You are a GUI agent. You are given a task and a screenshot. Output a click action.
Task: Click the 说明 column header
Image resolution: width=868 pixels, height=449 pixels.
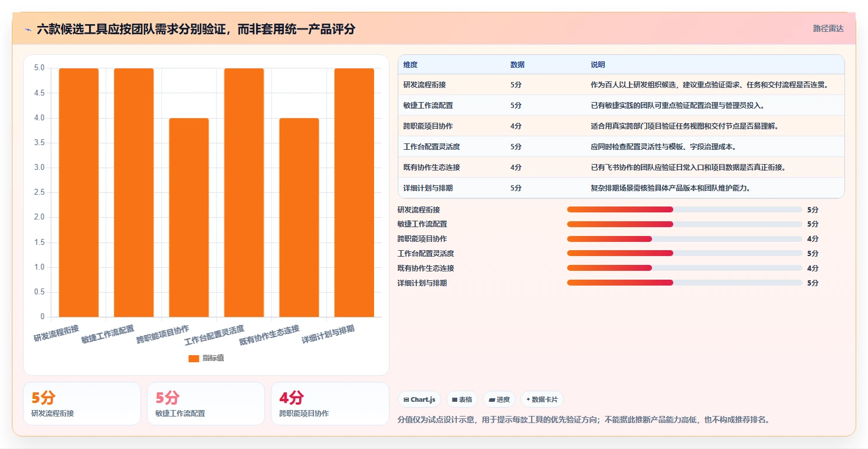pyautogui.click(x=598, y=65)
